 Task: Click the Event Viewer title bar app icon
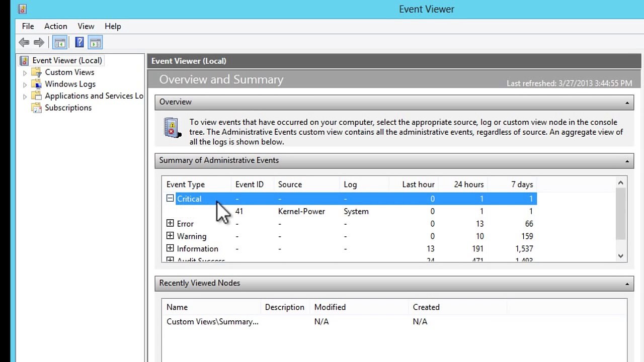click(22, 9)
